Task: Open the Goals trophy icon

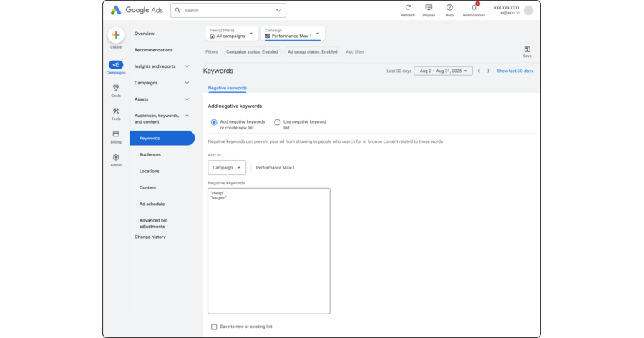Action: point(116,88)
